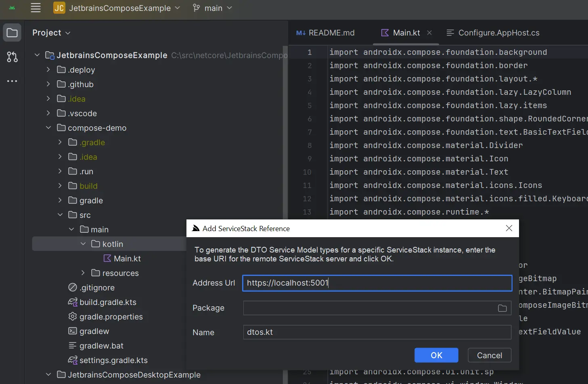588x384 pixels.
Task: Open the Pull Requests tool window icon
Action: tap(12, 57)
